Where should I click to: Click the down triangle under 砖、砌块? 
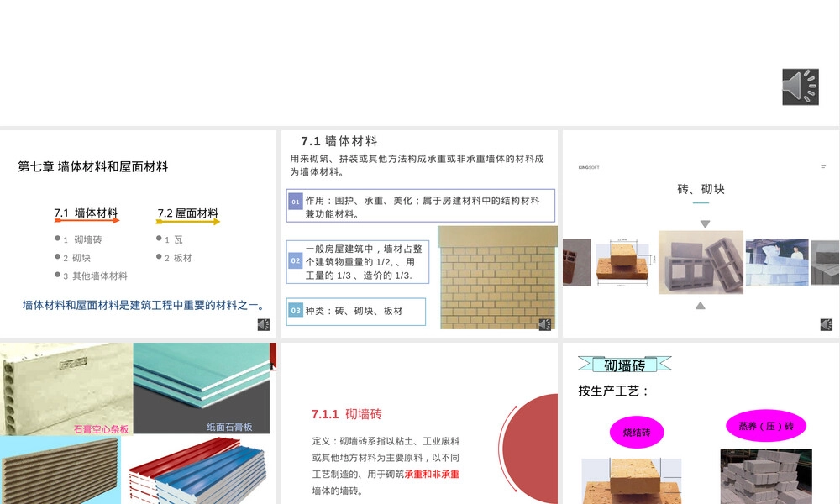[x=705, y=224]
